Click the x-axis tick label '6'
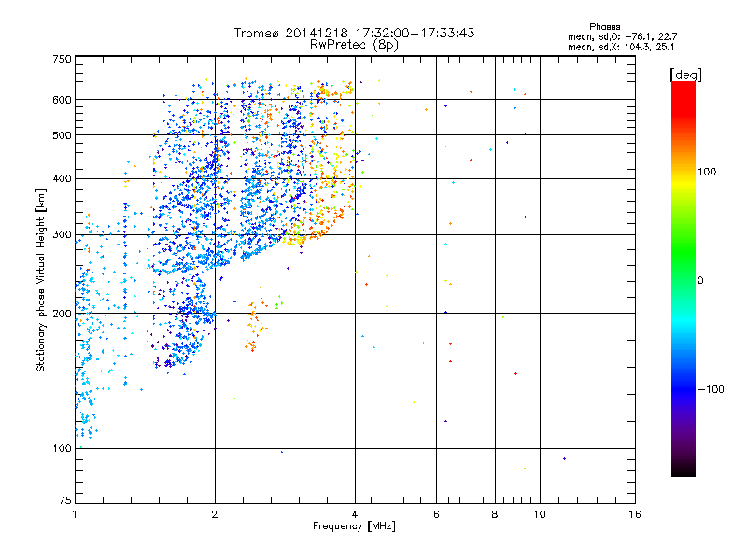Image resolution: width=747 pixels, height=560 pixels. pyautogui.click(x=436, y=514)
